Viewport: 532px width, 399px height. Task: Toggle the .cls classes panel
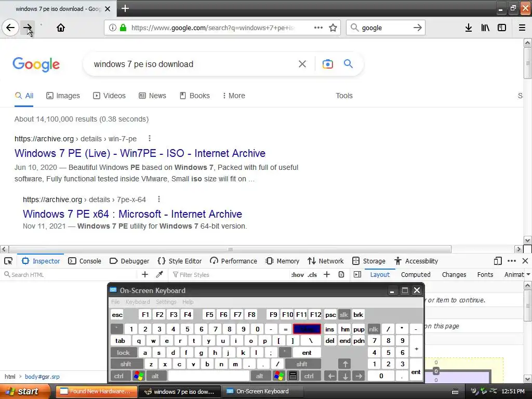coord(312,275)
